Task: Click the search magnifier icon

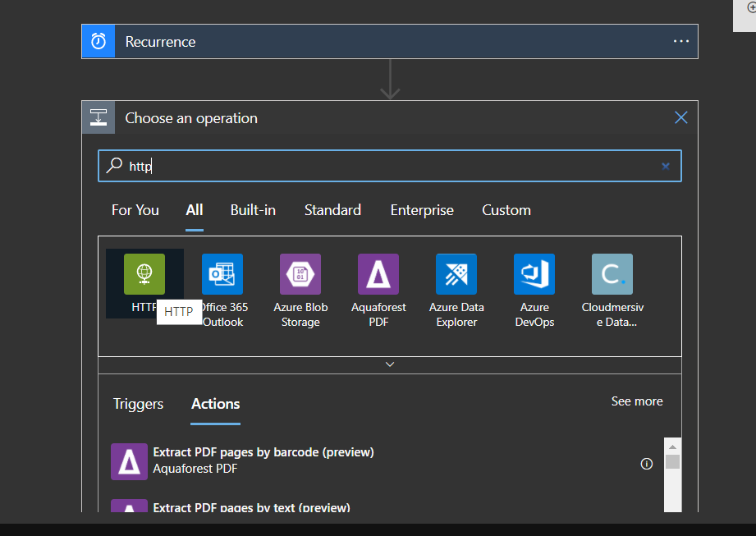Action: click(x=114, y=165)
